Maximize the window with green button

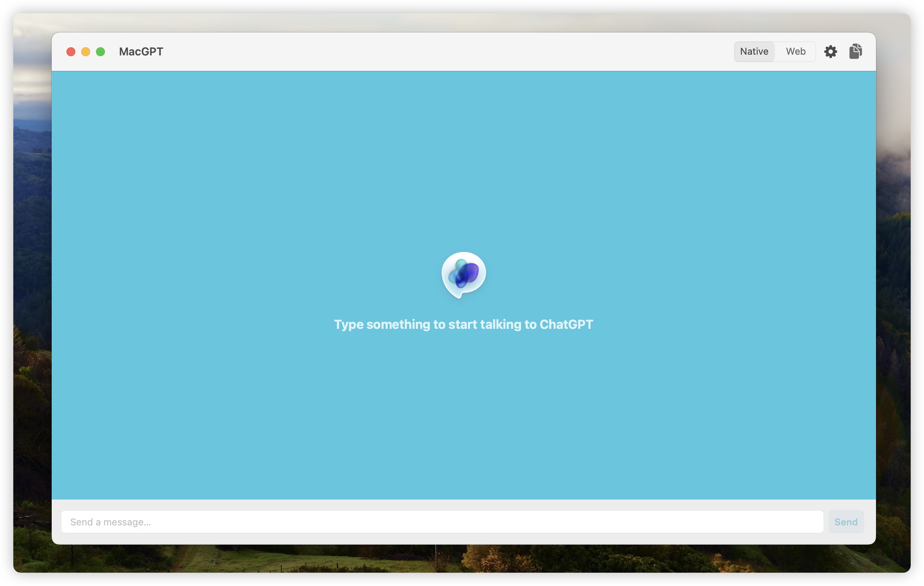pos(100,51)
